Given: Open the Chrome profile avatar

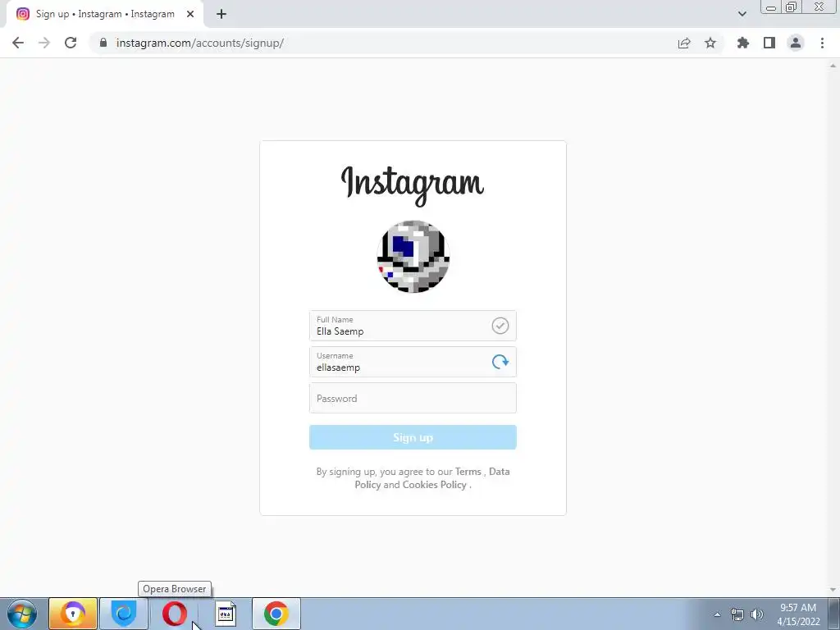Looking at the screenshot, I should click(796, 43).
